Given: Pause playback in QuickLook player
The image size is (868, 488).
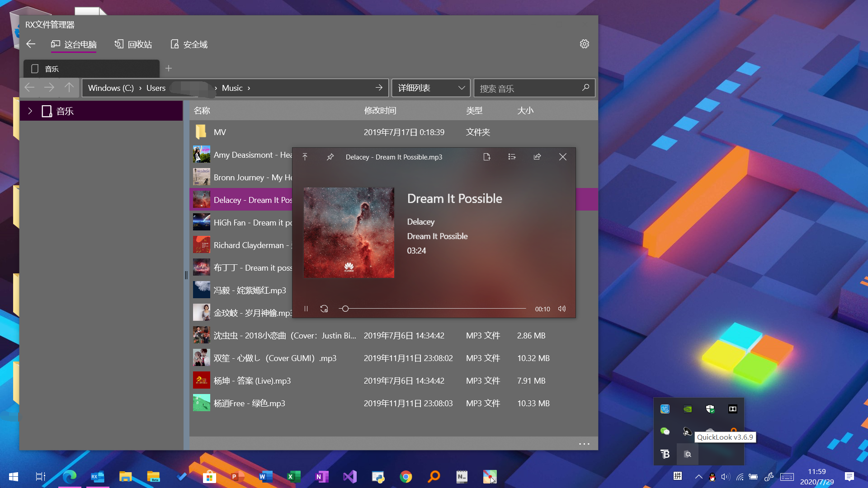Looking at the screenshot, I should 306,309.
